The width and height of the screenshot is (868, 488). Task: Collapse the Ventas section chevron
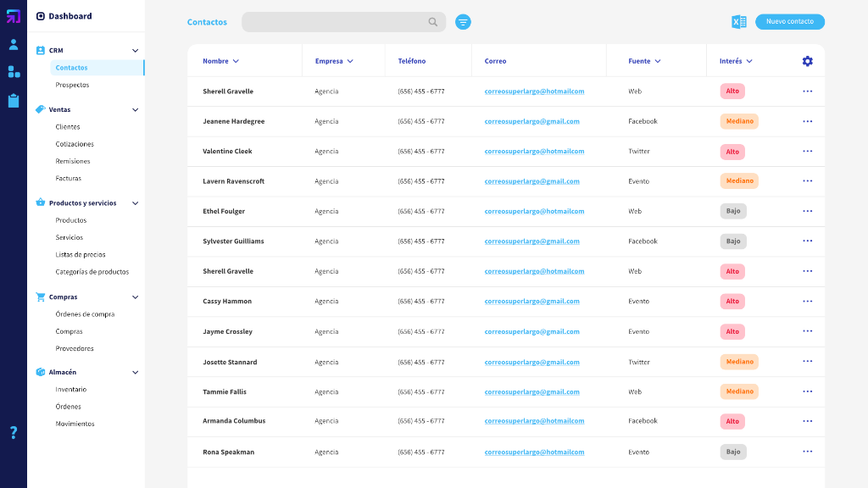[x=135, y=109]
